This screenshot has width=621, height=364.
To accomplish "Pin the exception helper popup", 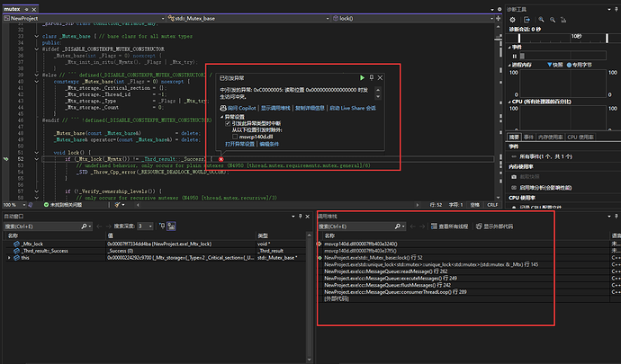I will [x=371, y=77].
